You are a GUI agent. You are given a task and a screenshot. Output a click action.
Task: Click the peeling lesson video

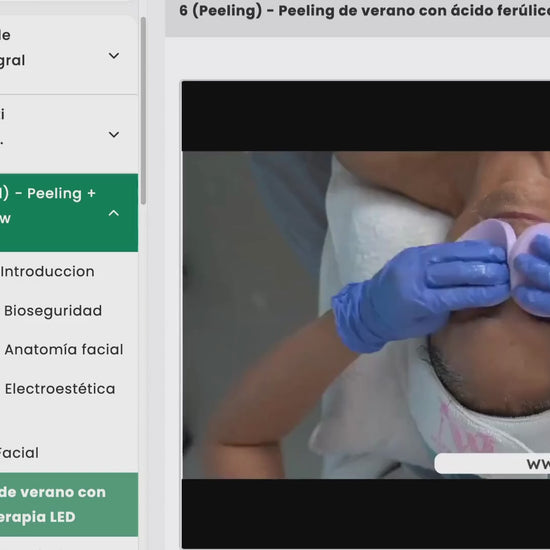pos(366,315)
